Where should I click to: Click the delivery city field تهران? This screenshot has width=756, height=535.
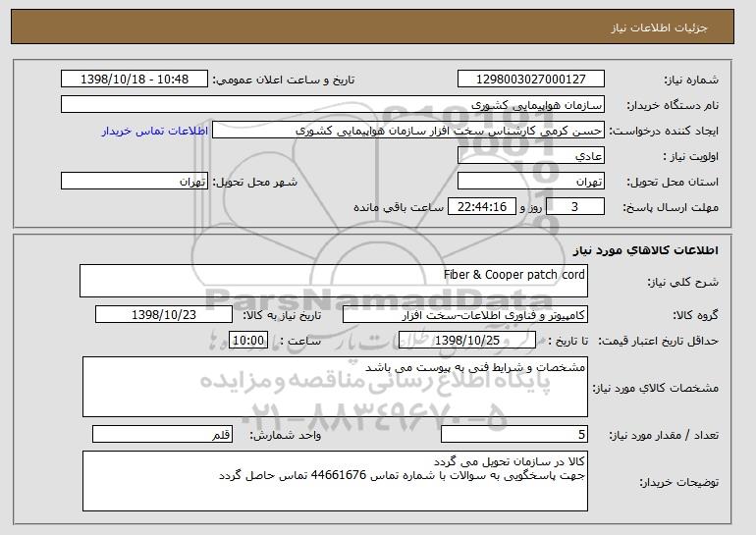click(135, 182)
